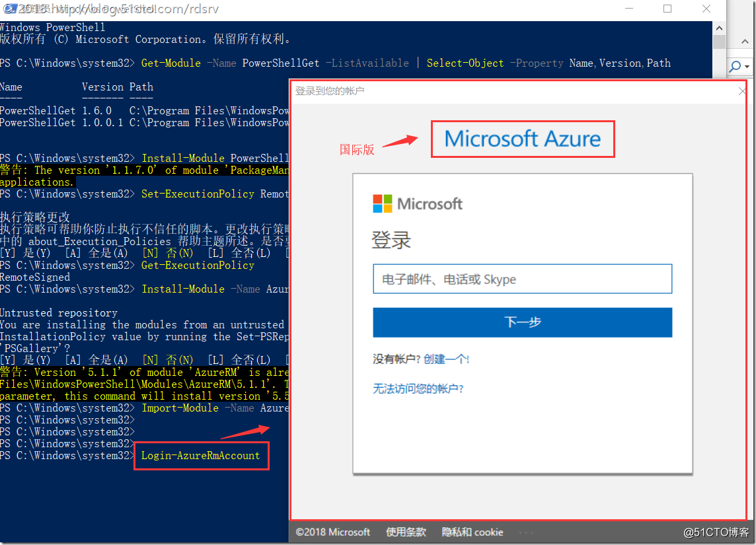Click the Install-Module -Name Azure command
The width and height of the screenshot is (756, 545).
[215, 289]
